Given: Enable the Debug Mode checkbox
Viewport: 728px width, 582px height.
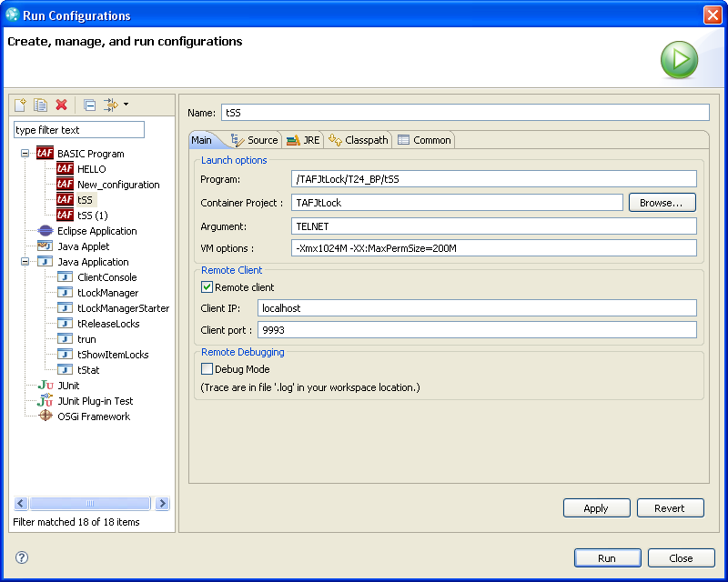Looking at the screenshot, I should [x=207, y=369].
